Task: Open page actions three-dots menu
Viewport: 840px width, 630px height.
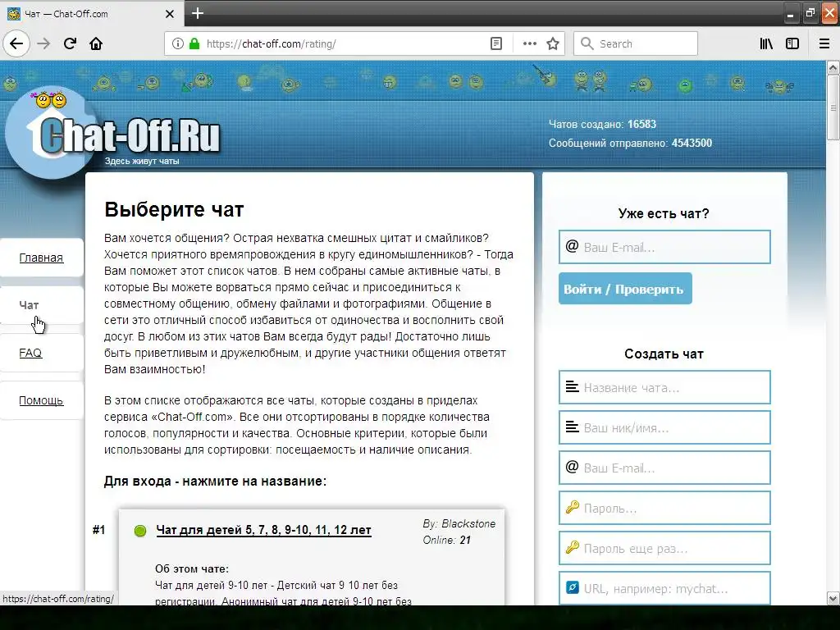Action: tap(530, 43)
